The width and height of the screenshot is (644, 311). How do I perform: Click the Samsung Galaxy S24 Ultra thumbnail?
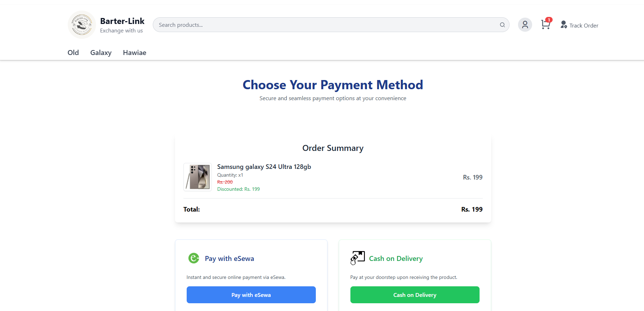click(x=198, y=177)
